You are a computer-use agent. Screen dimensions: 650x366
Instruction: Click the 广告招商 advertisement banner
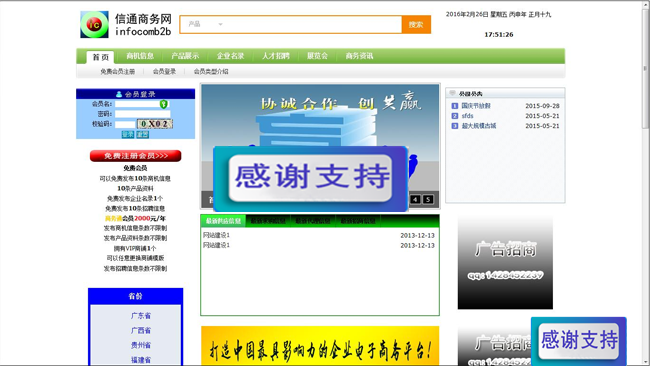point(505,262)
